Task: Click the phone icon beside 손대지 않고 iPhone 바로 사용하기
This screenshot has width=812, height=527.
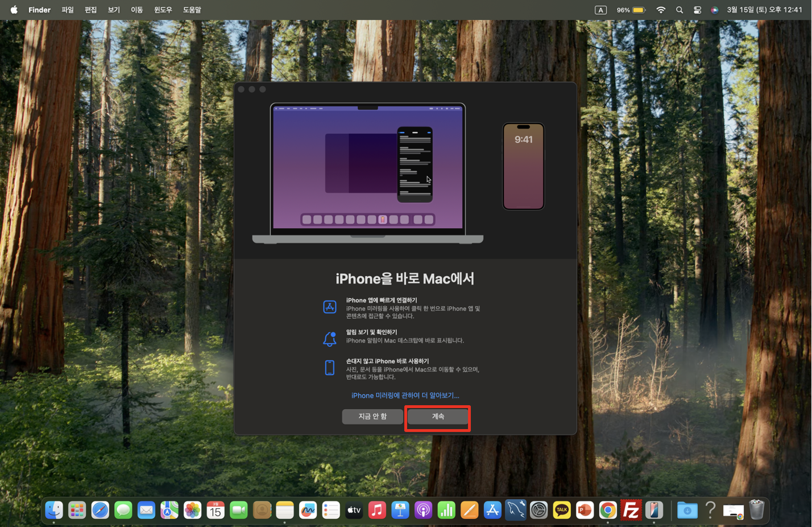Action: (330, 368)
